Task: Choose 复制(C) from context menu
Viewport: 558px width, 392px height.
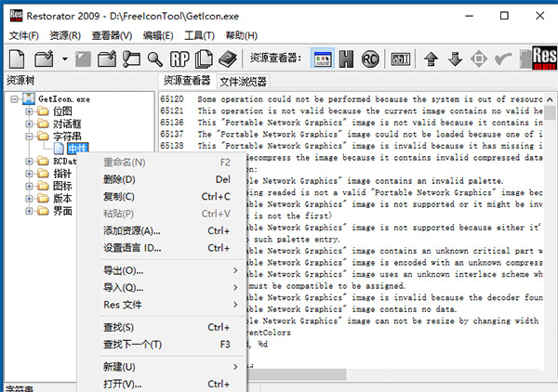Action: (119, 196)
